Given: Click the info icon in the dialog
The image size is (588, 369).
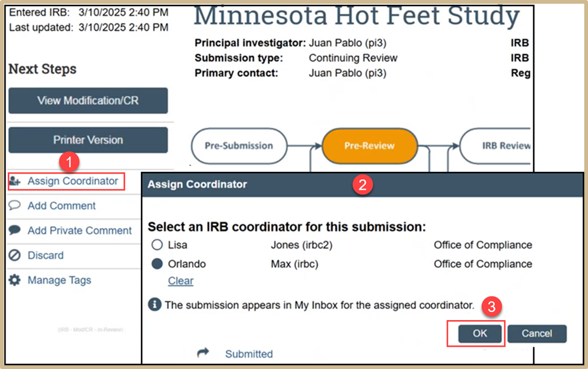Looking at the screenshot, I should coord(154,305).
